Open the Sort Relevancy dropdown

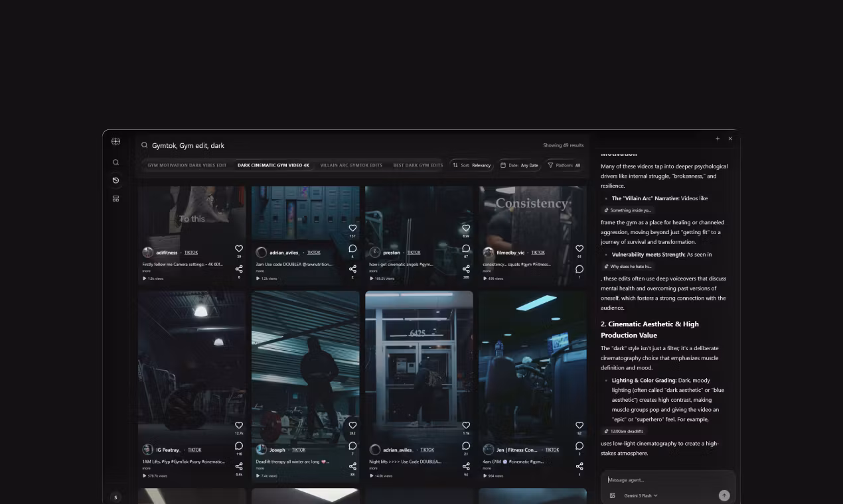(471, 165)
